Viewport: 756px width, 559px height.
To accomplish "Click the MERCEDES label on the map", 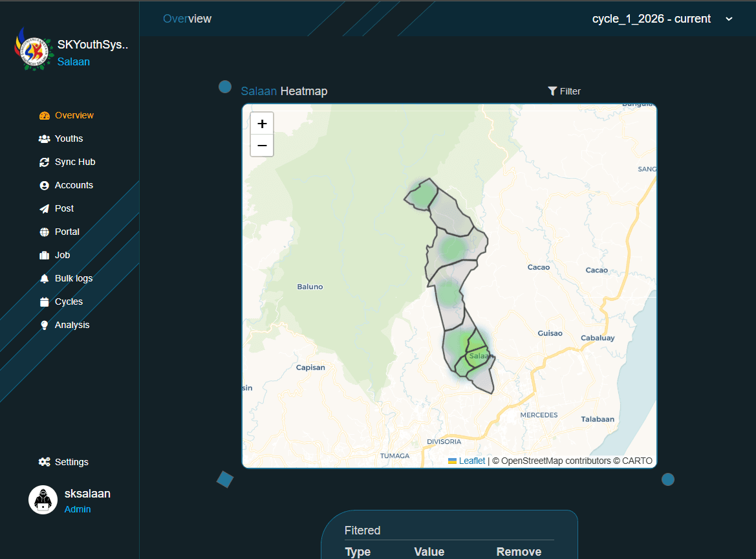I will point(539,415).
